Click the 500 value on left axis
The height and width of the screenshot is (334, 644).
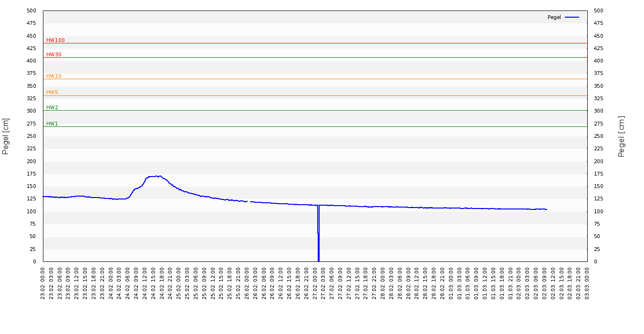tap(31, 10)
